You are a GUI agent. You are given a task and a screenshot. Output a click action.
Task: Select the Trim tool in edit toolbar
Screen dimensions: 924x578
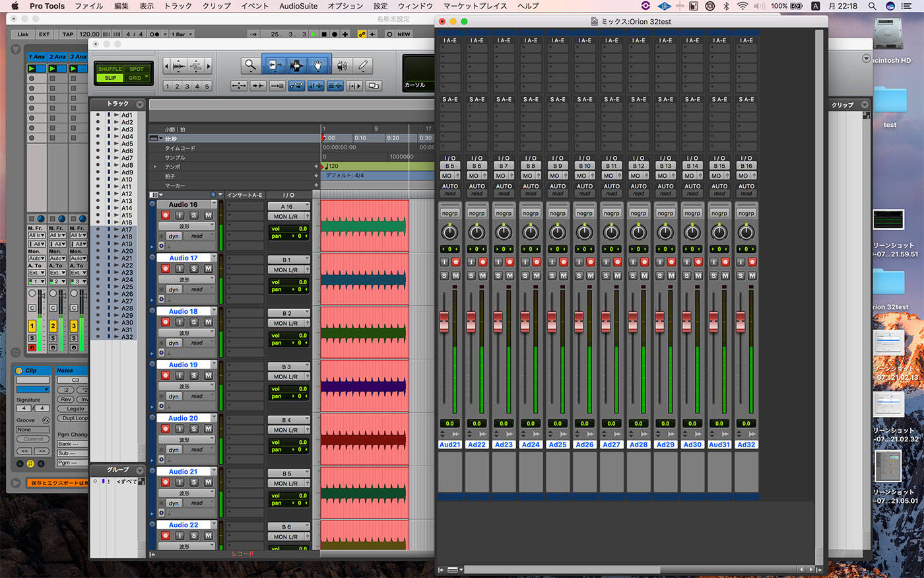(275, 65)
